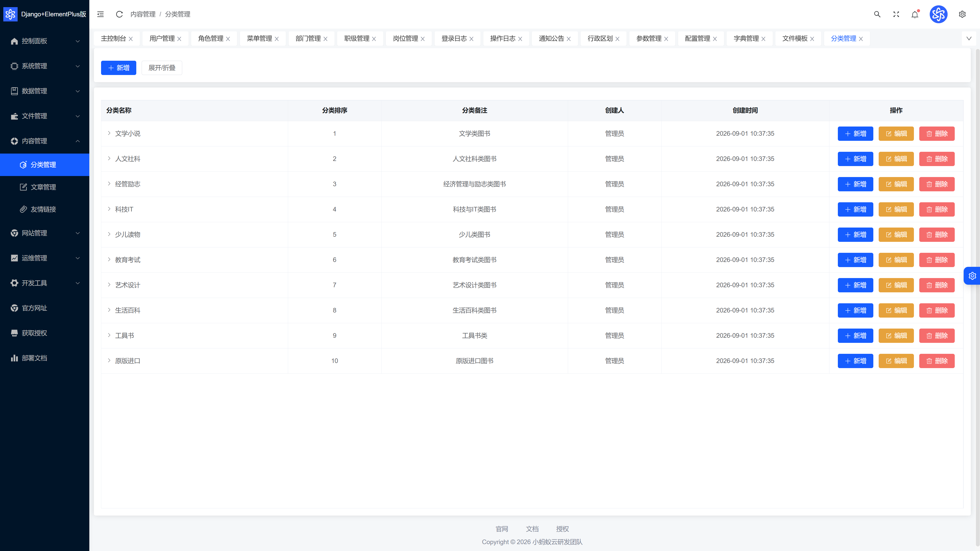This screenshot has width=980, height=551.
Task: Click 删除 for the 原版进口 row
Action: [x=937, y=361]
